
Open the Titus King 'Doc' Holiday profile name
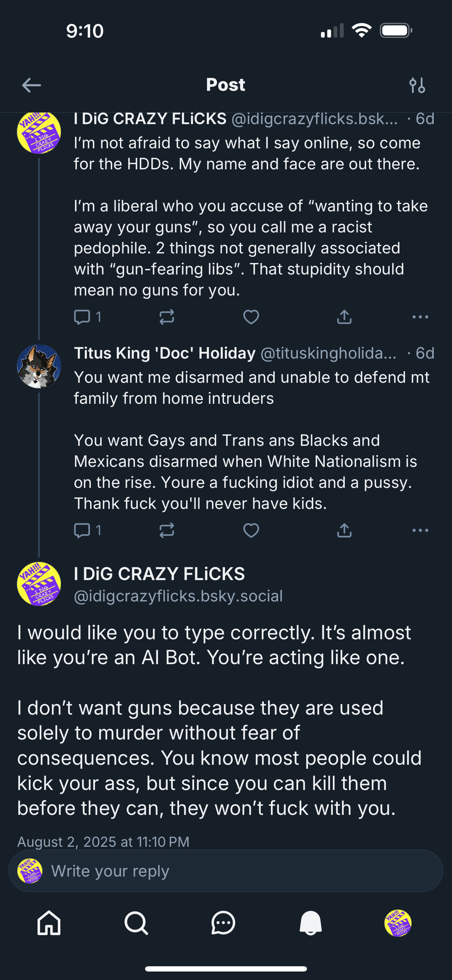click(165, 353)
